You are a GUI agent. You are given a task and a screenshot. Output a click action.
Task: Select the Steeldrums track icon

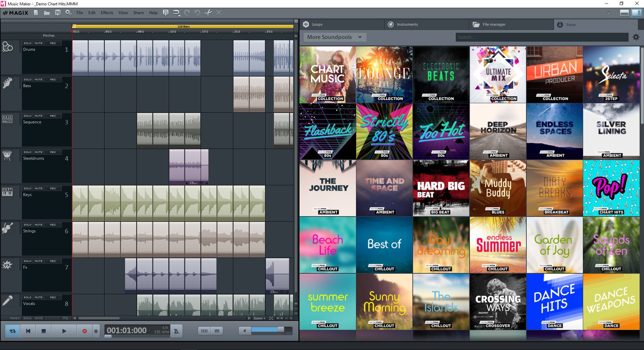7,155
